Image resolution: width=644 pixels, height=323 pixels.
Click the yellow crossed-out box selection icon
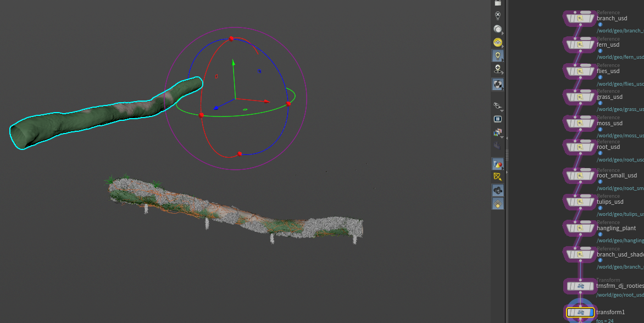click(x=497, y=177)
